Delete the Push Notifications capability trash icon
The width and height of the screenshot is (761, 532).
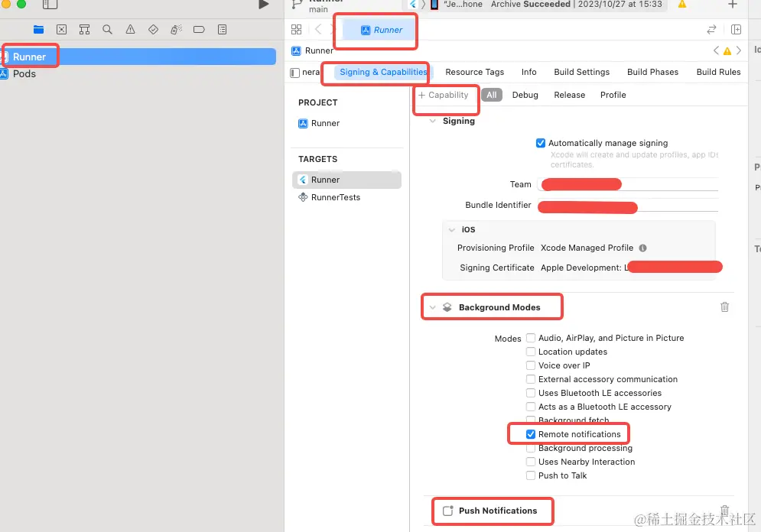(x=724, y=510)
